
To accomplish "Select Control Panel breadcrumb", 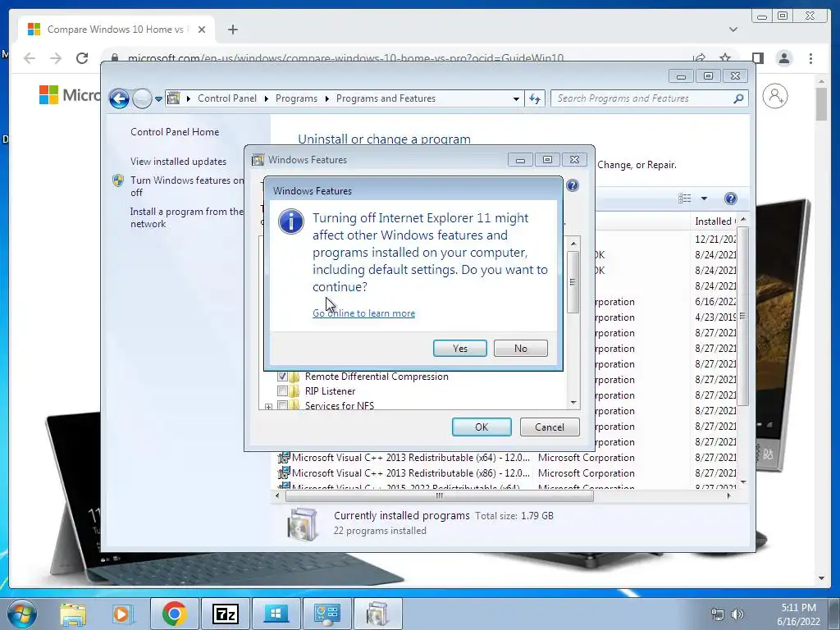I will 227,98.
